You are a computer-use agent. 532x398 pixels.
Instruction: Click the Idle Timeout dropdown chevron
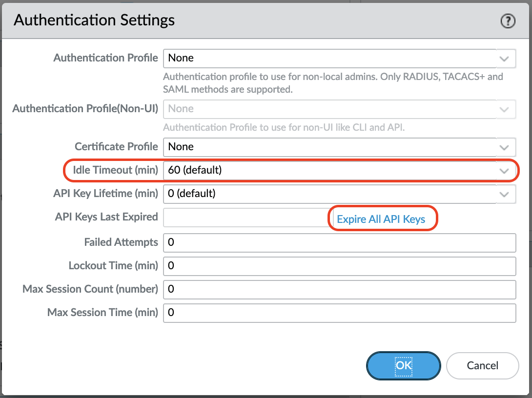coord(505,170)
